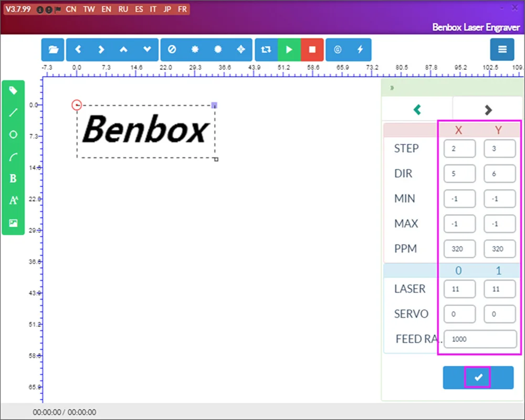Viewport: 525px width, 420px height.
Task: Move laser left with left arrow
Action: [78, 49]
